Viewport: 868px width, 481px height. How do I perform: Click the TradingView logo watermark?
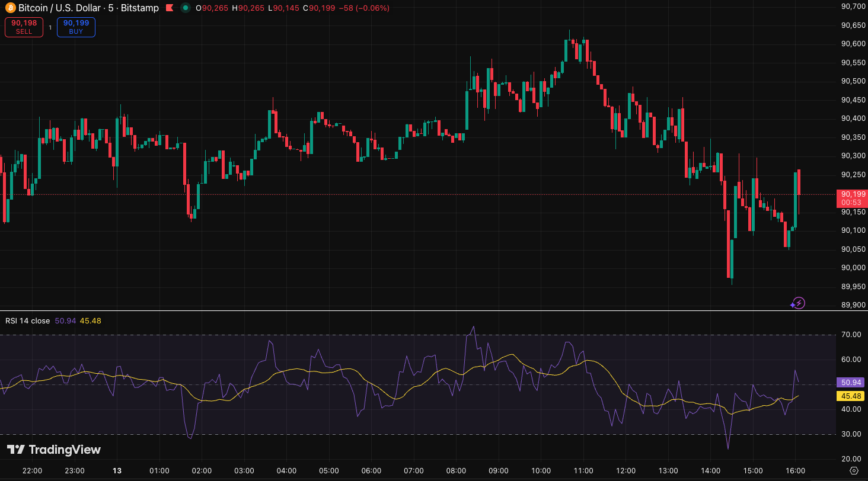[x=54, y=450]
